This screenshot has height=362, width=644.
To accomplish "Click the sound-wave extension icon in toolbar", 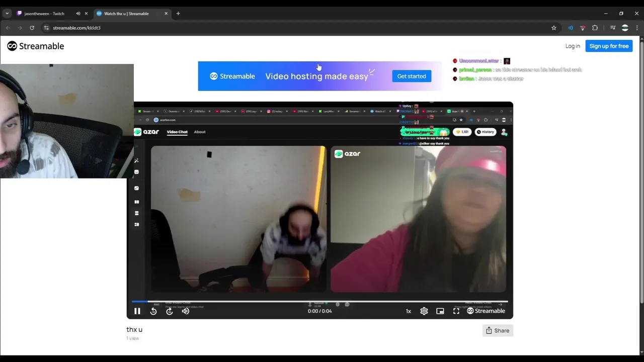I will (570, 28).
